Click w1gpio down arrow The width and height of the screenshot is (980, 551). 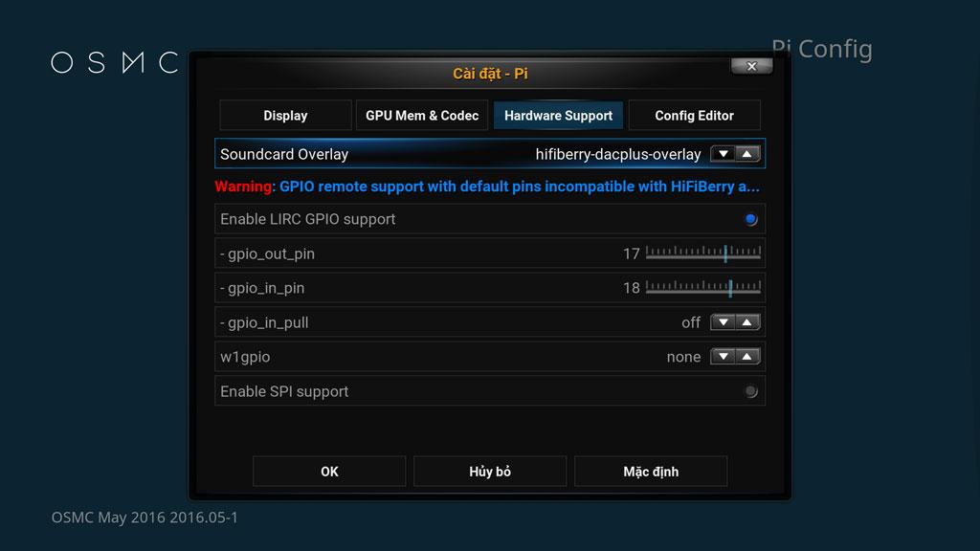click(724, 357)
